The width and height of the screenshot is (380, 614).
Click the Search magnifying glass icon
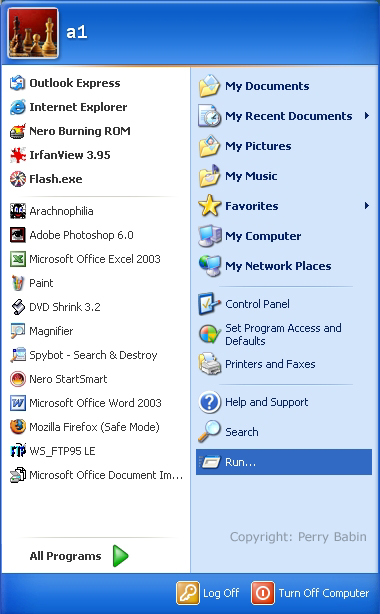click(209, 432)
